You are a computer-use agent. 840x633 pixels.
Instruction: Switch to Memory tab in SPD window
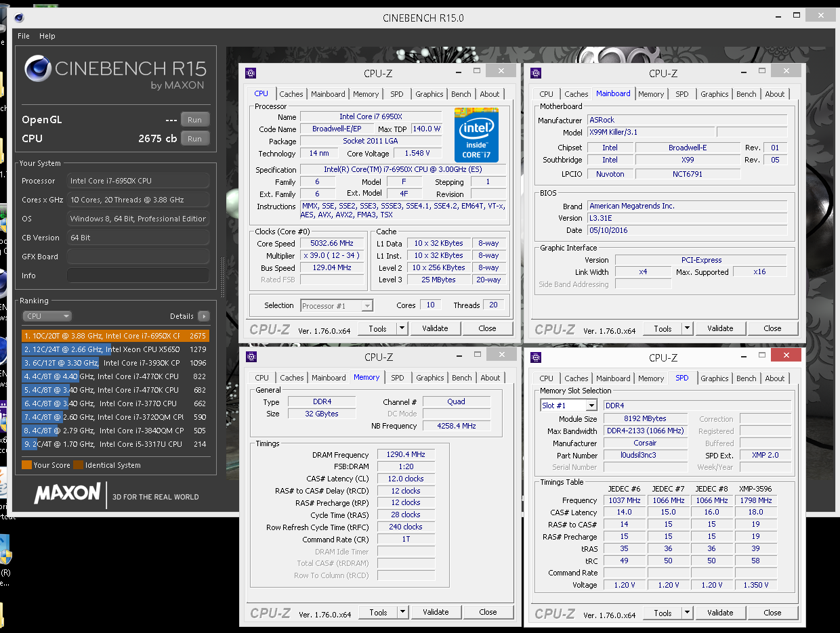coord(651,378)
